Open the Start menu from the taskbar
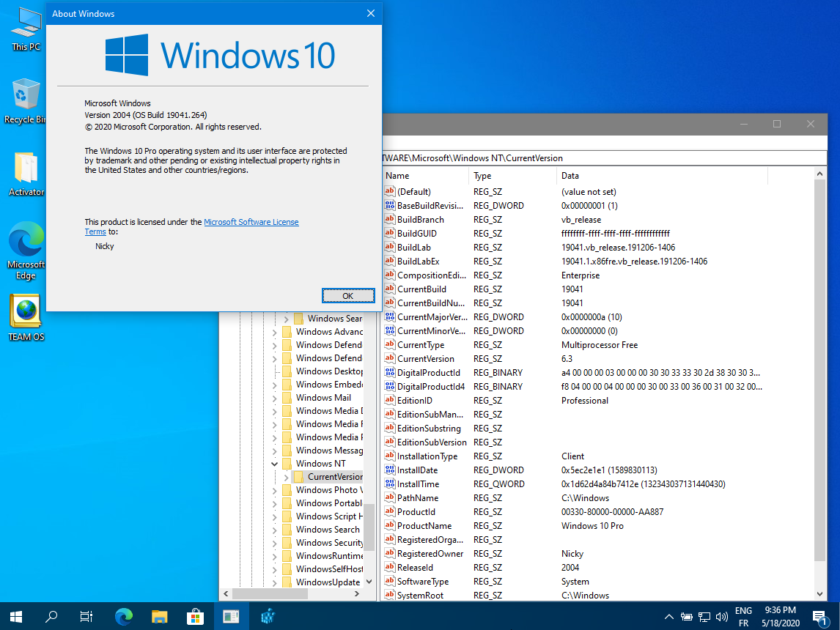The height and width of the screenshot is (630, 840). (16, 617)
